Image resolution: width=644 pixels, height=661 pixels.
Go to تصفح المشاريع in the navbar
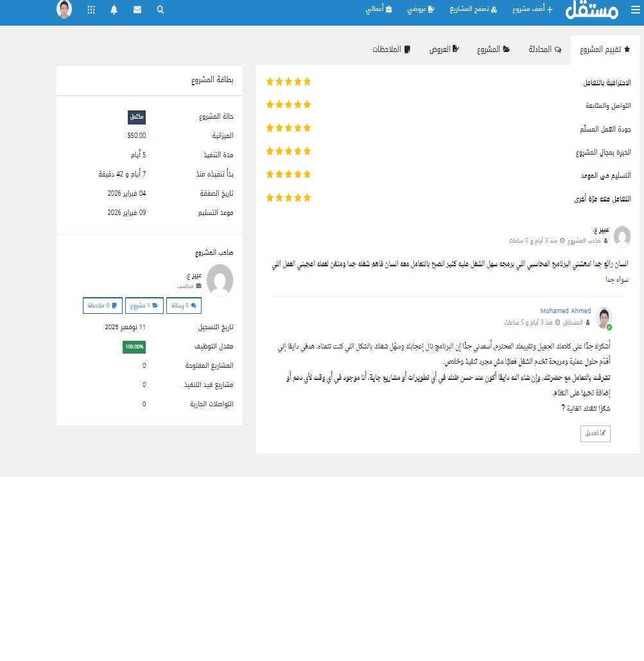[x=473, y=9]
